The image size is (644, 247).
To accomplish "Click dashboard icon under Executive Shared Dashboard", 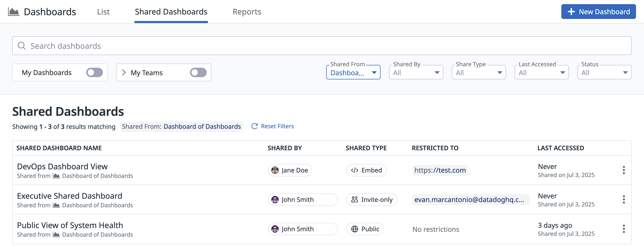I will [x=56, y=205].
